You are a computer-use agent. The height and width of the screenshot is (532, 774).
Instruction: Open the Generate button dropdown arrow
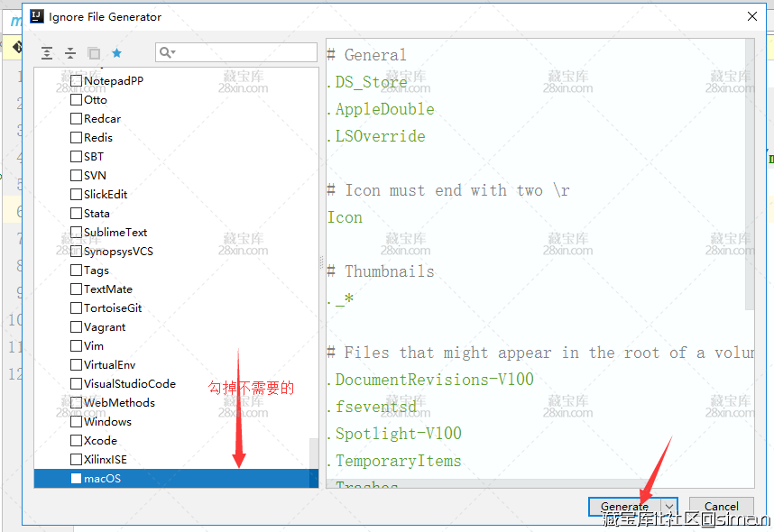pos(669,507)
